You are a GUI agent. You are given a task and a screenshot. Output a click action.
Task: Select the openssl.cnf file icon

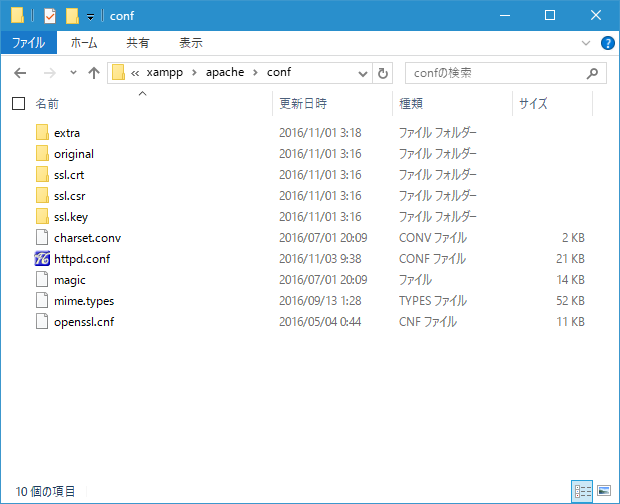(42, 321)
